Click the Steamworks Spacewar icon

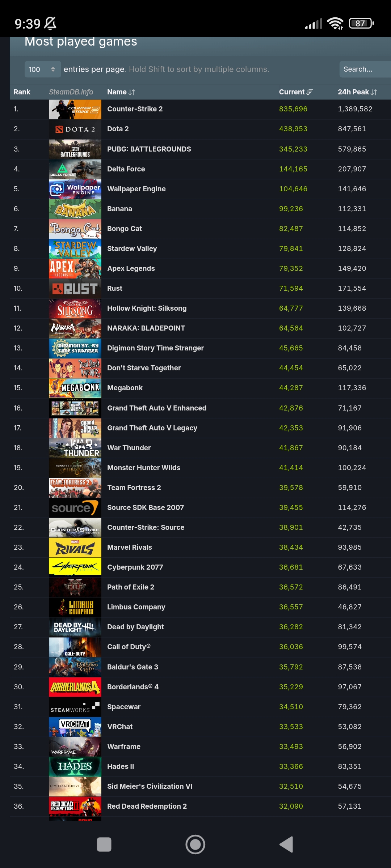[x=75, y=707]
